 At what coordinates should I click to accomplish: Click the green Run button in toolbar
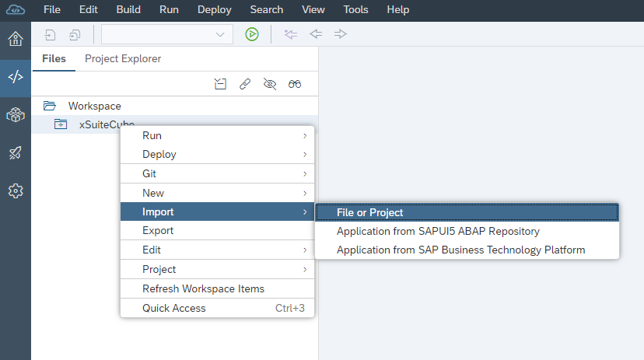click(251, 34)
